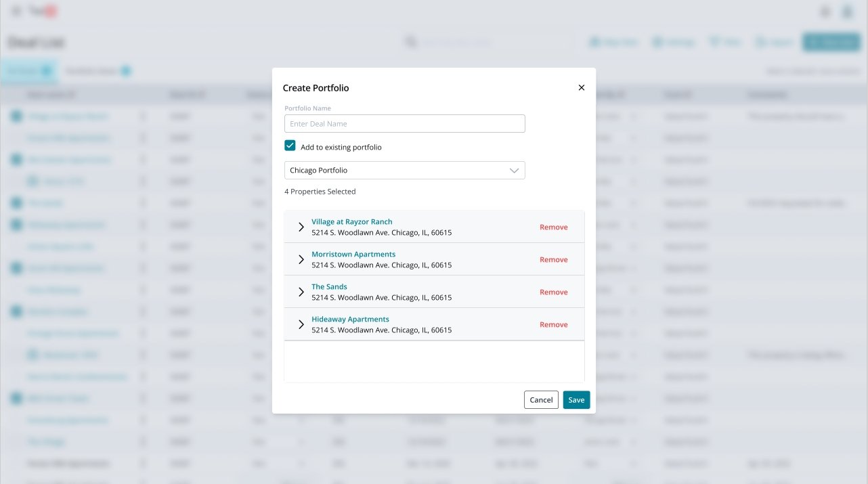Remove Village at Rayzor Ranch from list
The height and width of the screenshot is (484, 868).
coord(553,227)
